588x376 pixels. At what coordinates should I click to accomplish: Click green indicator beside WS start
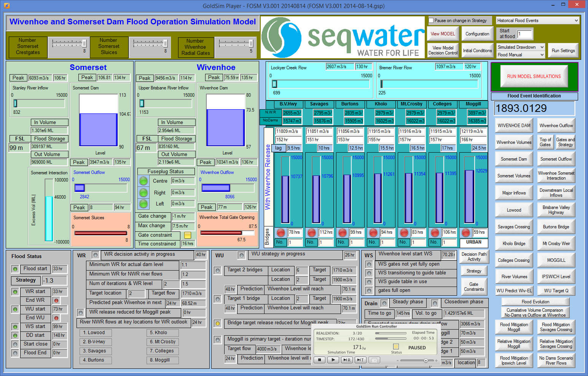click(x=15, y=327)
